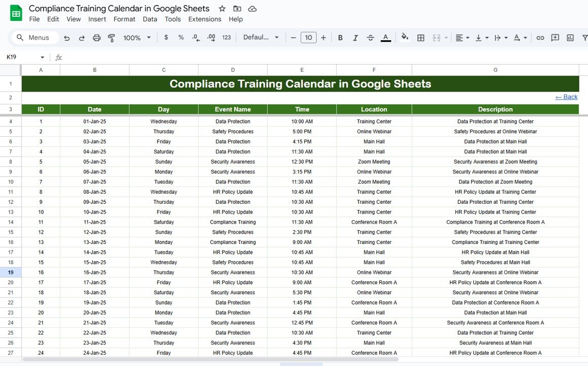
Task: Toggle strikethrough formatting
Action: click(x=370, y=38)
